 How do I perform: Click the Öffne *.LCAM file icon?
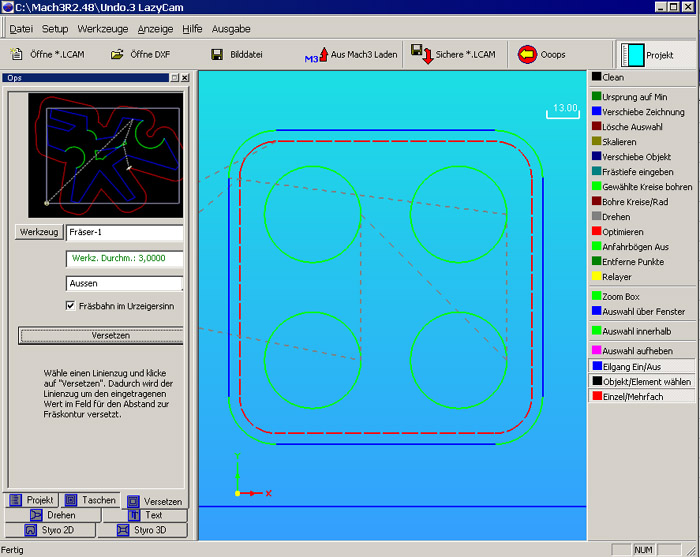[x=17, y=54]
